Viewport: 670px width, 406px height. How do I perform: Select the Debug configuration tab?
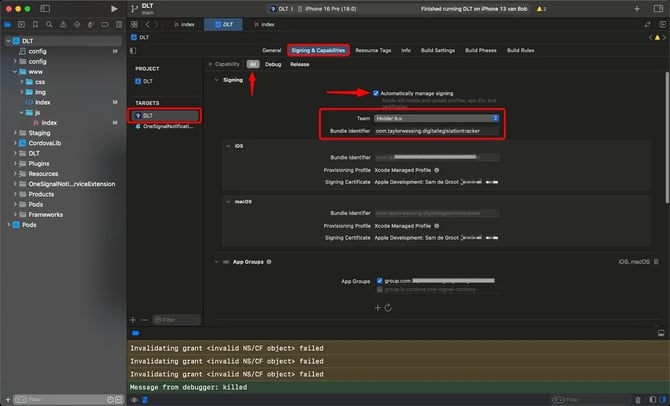coord(273,63)
